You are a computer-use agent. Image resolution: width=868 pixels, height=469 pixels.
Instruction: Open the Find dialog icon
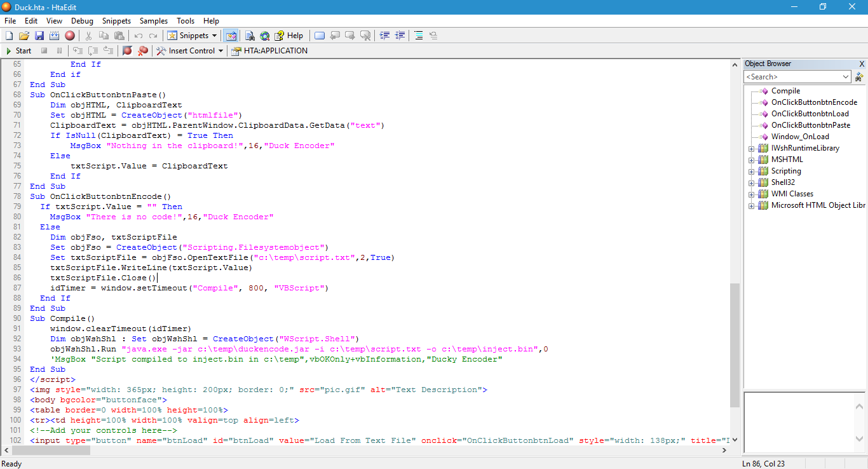coord(250,36)
